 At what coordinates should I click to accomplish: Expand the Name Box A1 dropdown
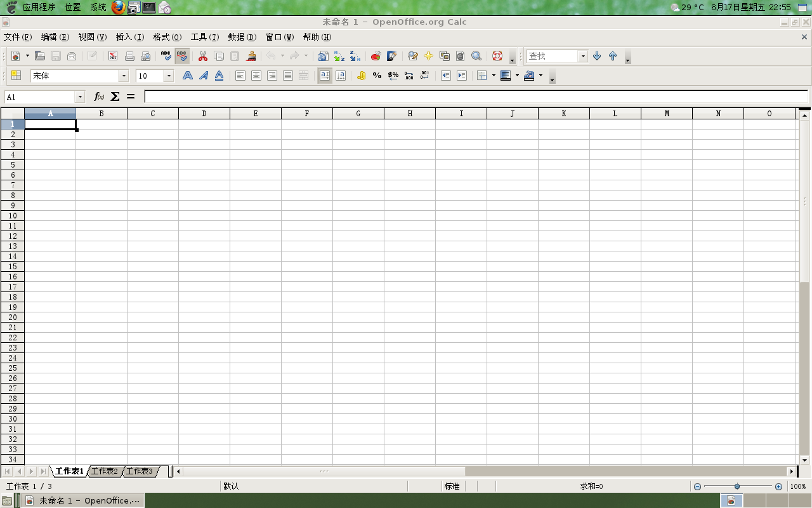coord(80,97)
